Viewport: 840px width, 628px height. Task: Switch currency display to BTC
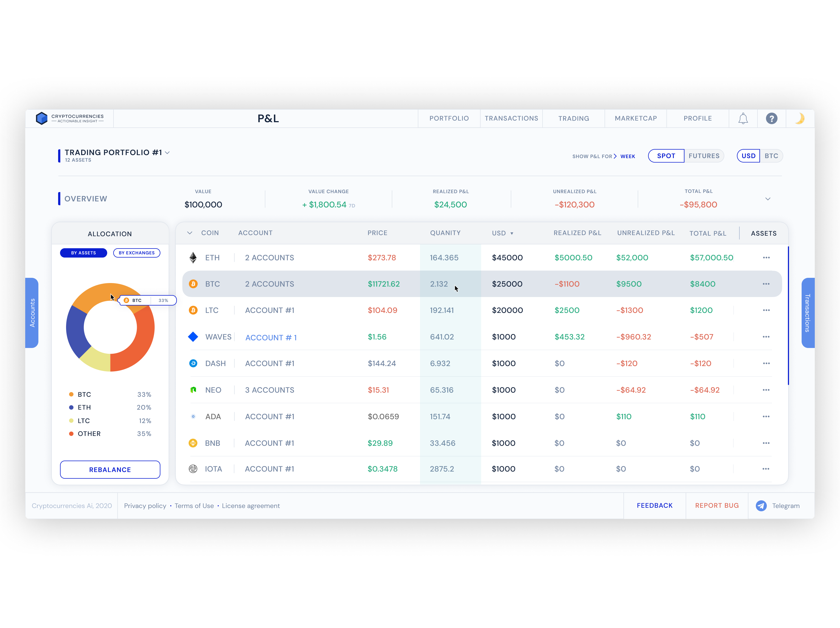[x=771, y=156]
